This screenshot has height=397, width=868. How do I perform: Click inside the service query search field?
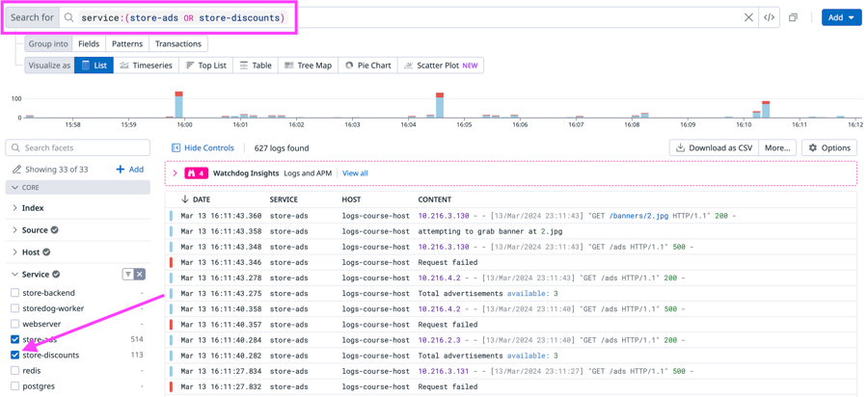[x=410, y=17]
